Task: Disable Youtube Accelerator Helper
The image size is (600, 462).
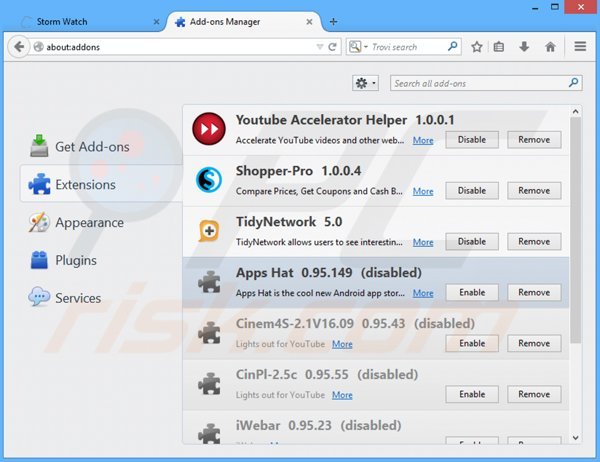Action: click(x=472, y=140)
